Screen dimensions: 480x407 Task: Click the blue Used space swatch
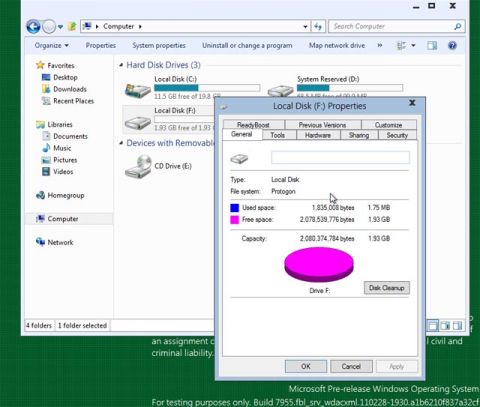point(235,208)
